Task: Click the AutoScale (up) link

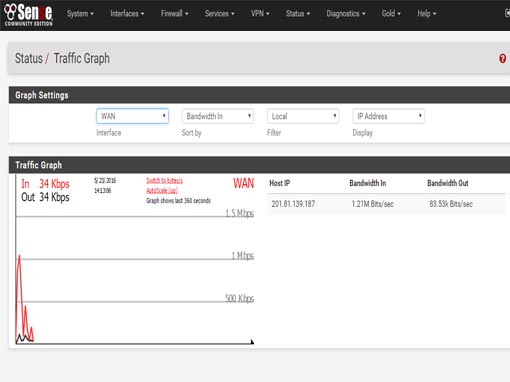Action: click(x=162, y=191)
